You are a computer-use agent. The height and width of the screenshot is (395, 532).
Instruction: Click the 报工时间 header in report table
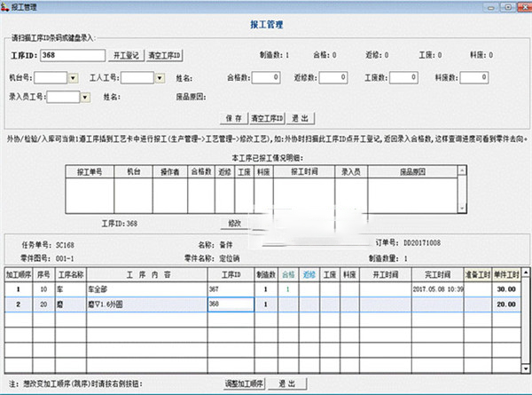293,171
